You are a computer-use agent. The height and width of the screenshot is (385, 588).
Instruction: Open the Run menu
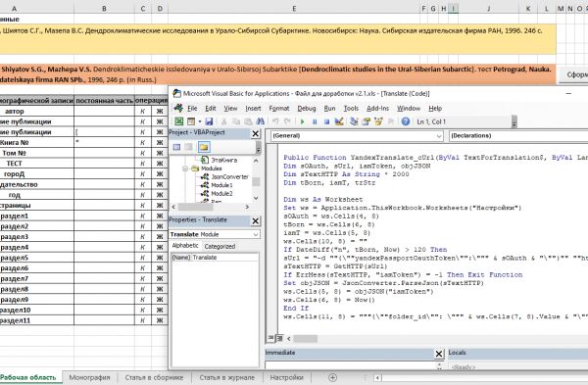(x=329, y=108)
